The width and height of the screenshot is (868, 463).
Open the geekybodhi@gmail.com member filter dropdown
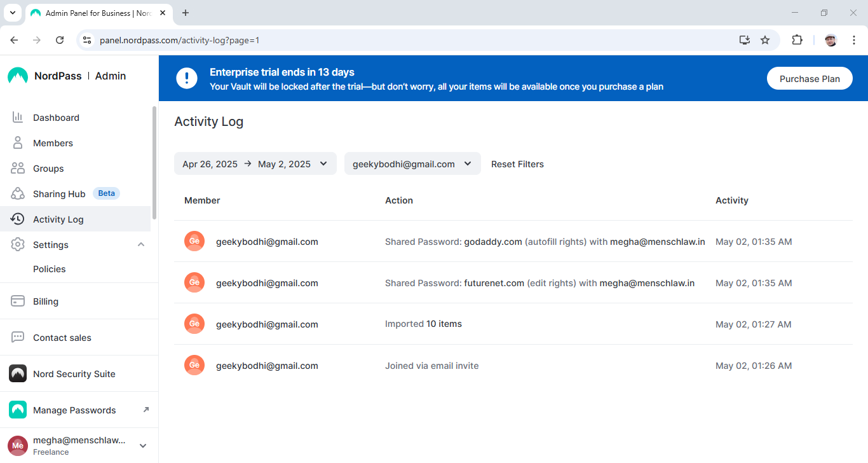[x=412, y=163]
